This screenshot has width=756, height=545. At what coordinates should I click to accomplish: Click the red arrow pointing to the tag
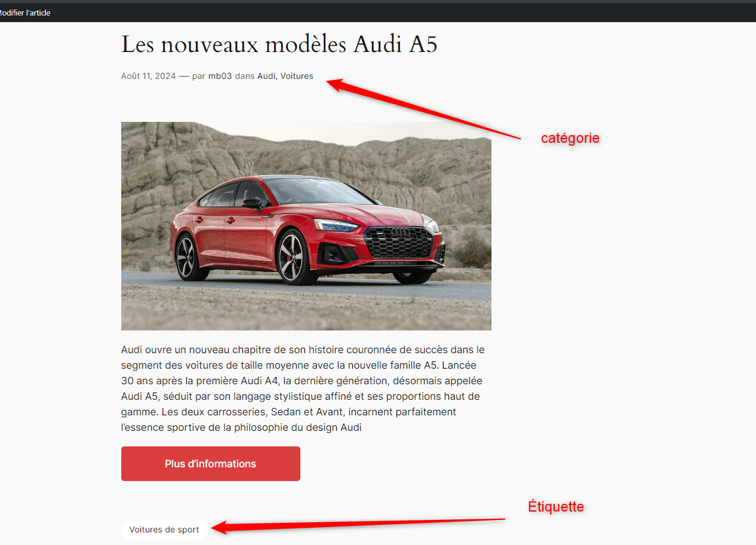pos(358,524)
